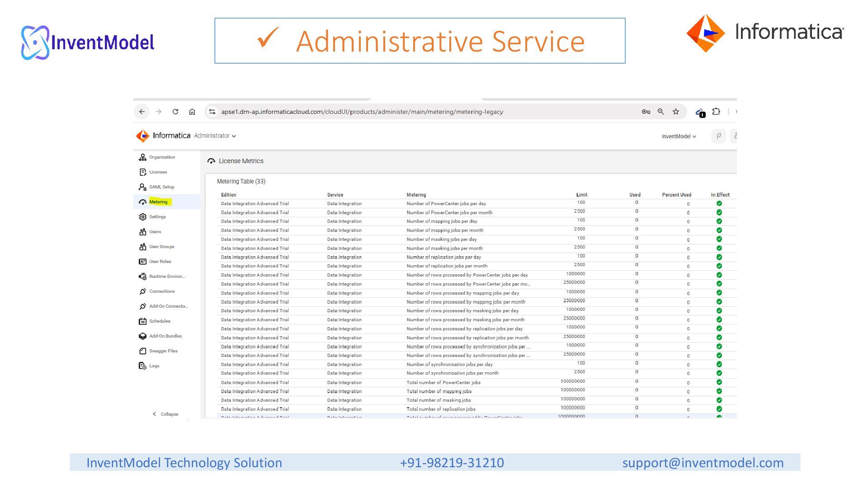868x488 pixels.
Task: Open the Add-On Connectors sidebar icon
Action: tap(142, 306)
